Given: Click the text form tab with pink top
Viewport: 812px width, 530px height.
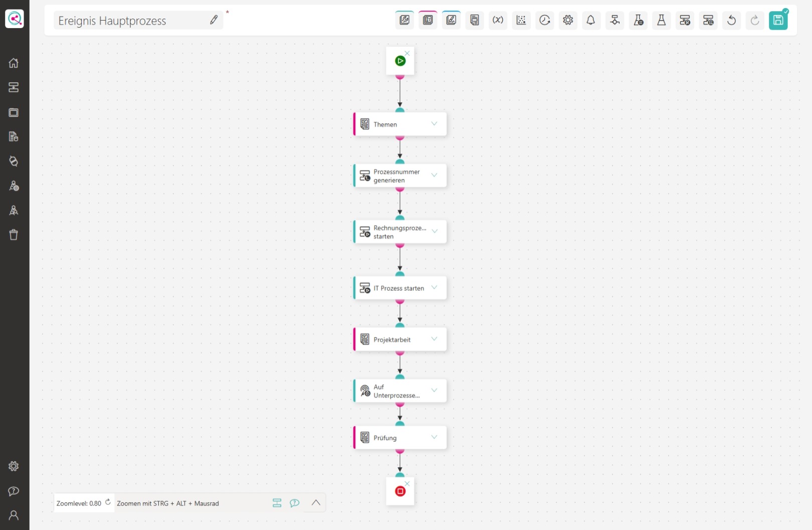Looking at the screenshot, I should coord(428,20).
